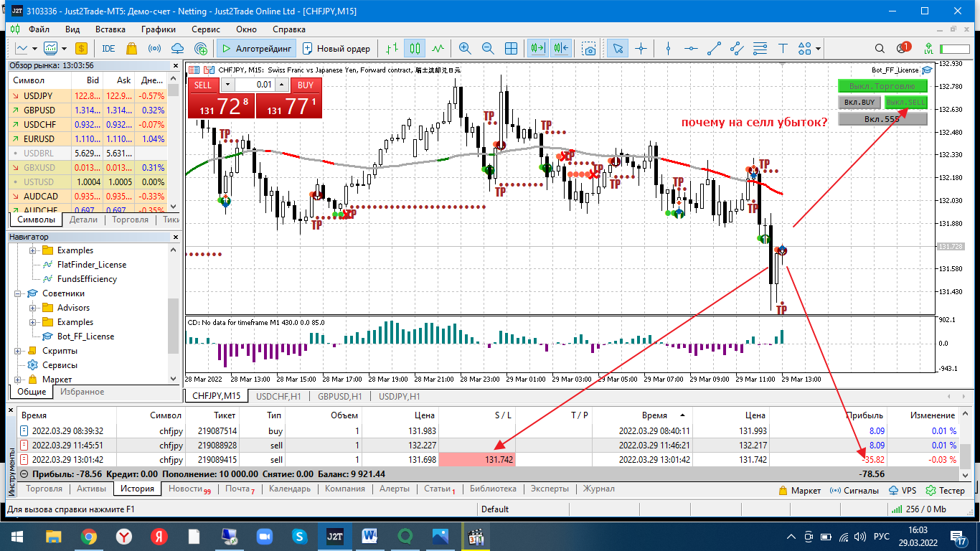Open the Файл menu

tap(39, 29)
